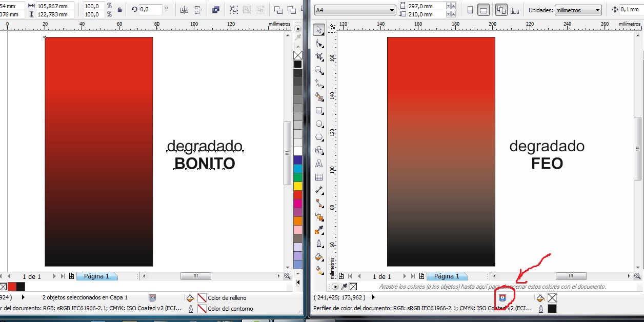Click the Combine objects icon
The height and width of the screenshot is (322, 644).
[x=216, y=10]
